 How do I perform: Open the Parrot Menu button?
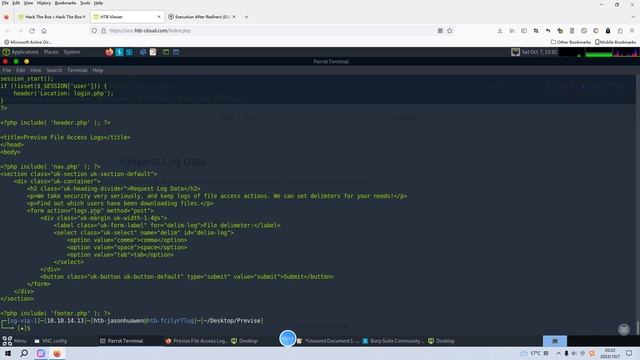[x=14, y=341]
